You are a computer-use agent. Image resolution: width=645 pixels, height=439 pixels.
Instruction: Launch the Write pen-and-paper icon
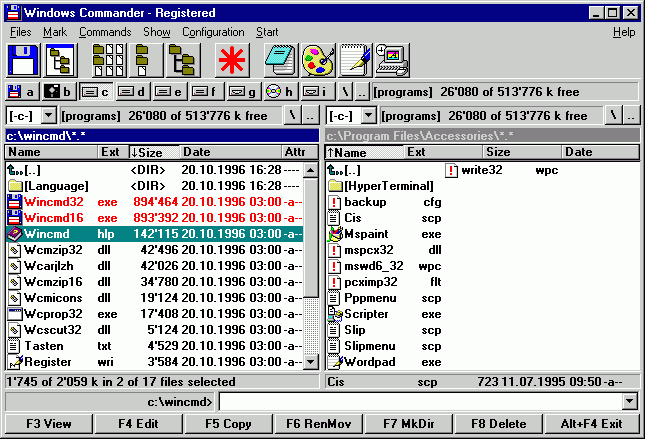coord(355,60)
